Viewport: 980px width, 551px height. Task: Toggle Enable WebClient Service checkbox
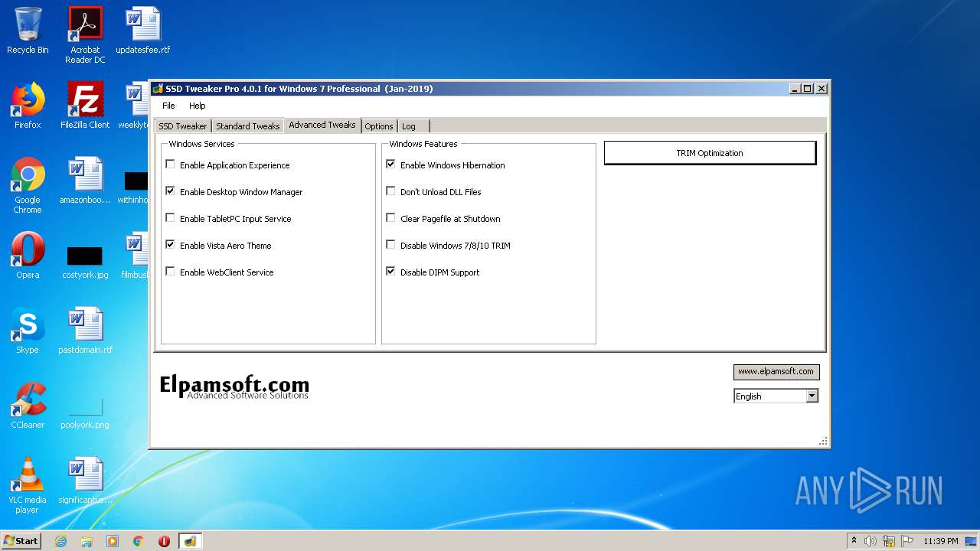pos(170,272)
